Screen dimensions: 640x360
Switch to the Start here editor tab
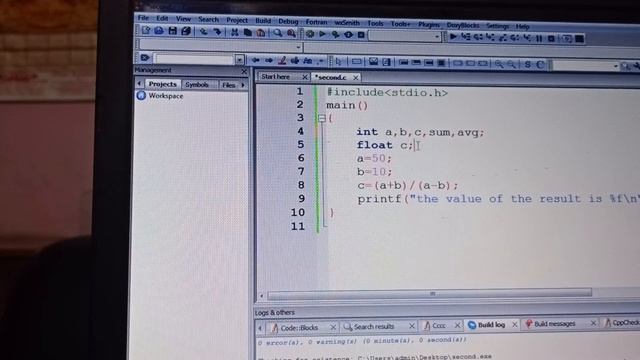[x=276, y=76]
